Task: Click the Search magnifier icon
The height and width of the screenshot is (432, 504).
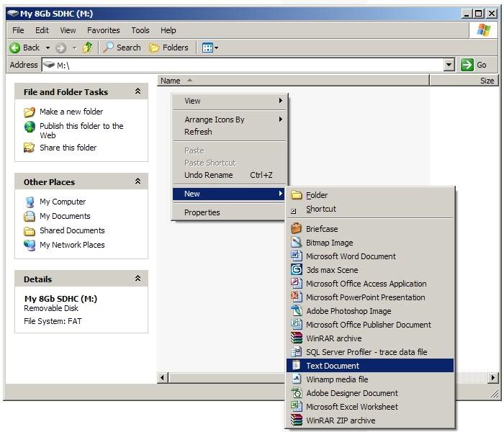Action: (108, 48)
